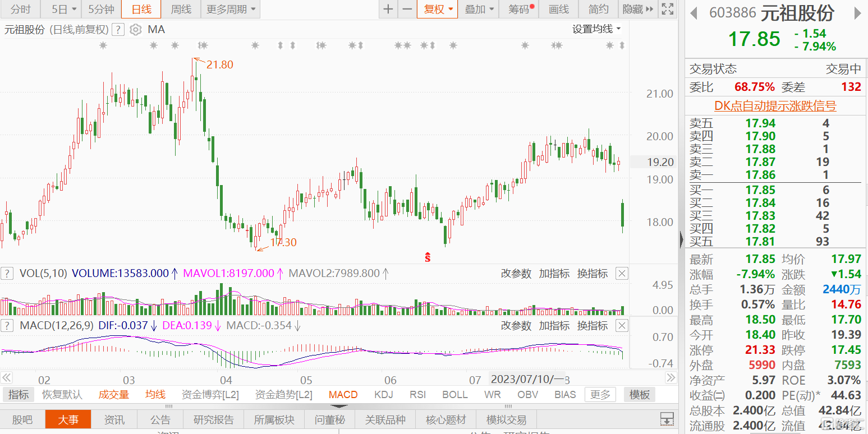Zoom out chart with the minus button
Image resolution: width=868 pixels, height=434 pixels.
point(407,9)
